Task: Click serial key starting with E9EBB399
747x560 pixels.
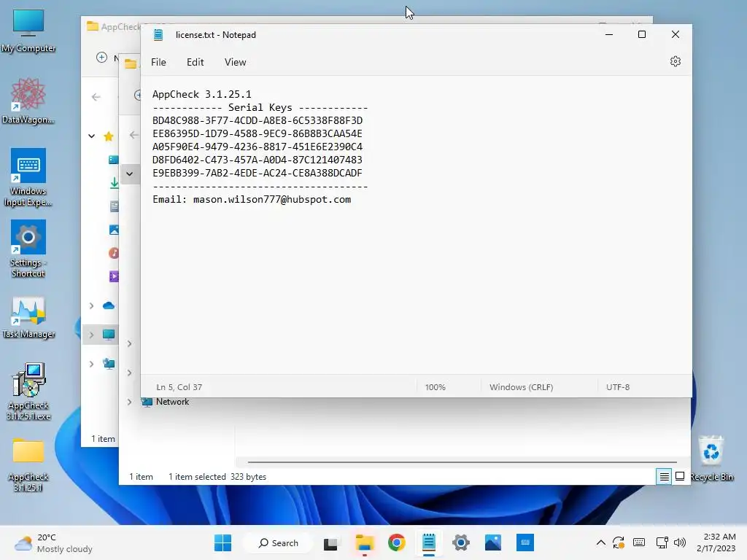Action: pos(258,174)
